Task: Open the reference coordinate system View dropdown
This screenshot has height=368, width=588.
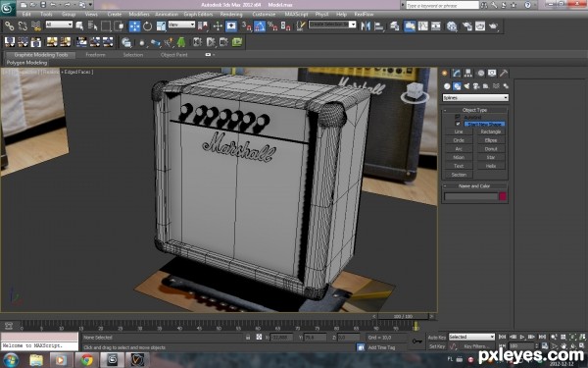Action: [181, 25]
